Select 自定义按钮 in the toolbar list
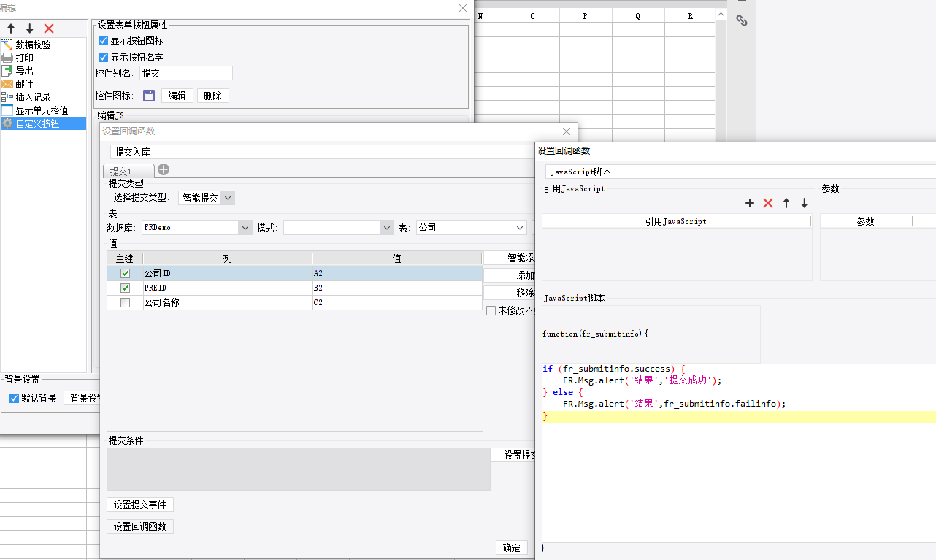 click(x=43, y=123)
